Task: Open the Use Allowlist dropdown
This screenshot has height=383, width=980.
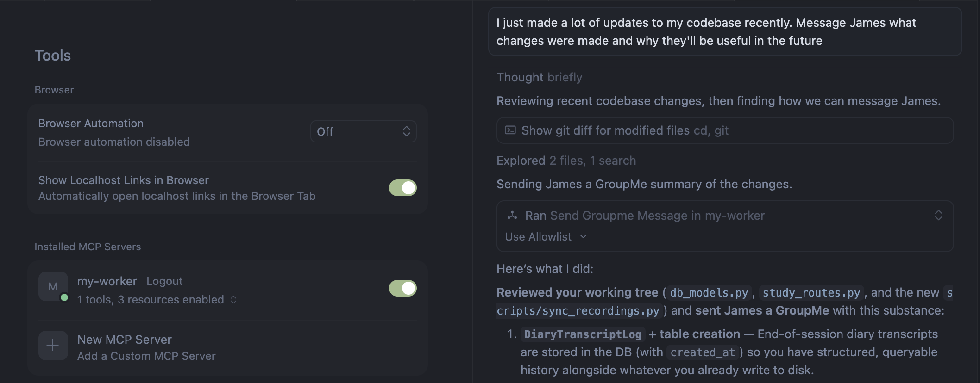Action: (x=546, y=237)
